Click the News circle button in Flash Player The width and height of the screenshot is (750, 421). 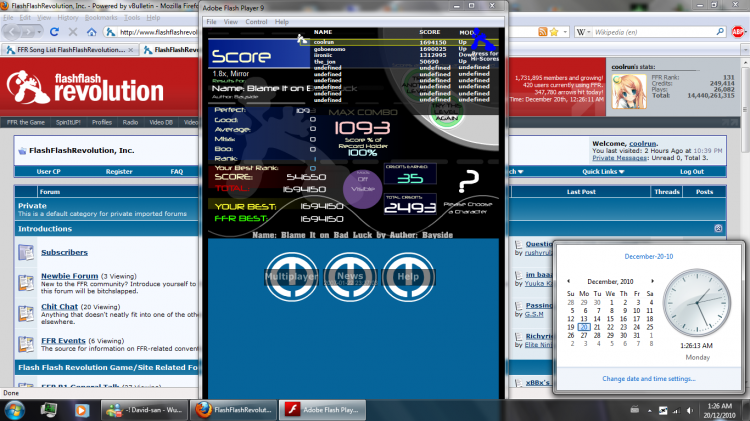pos(350,277)
